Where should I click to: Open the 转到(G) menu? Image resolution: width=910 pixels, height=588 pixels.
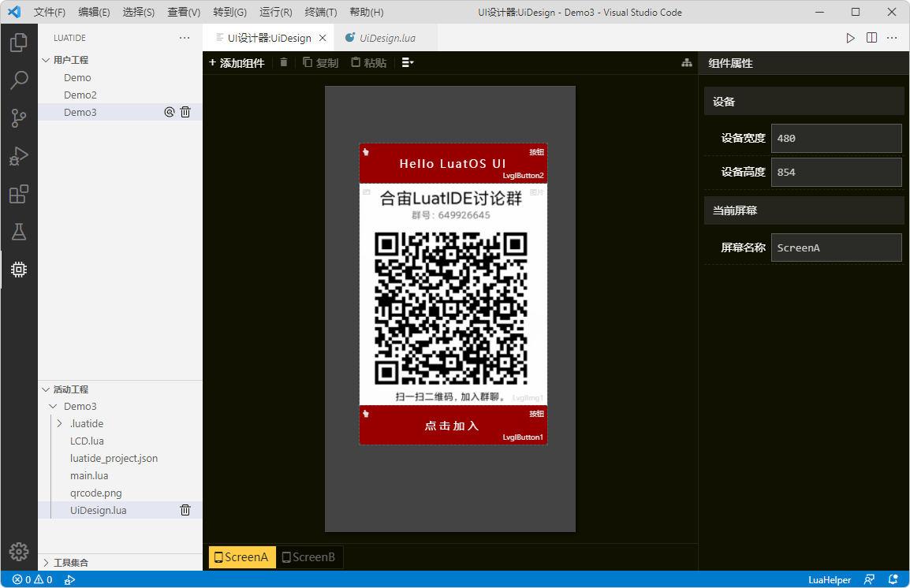(229, 12)
